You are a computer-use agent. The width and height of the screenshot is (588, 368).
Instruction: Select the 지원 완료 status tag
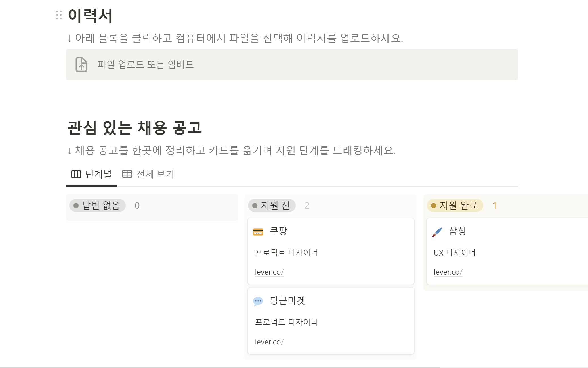455,206
